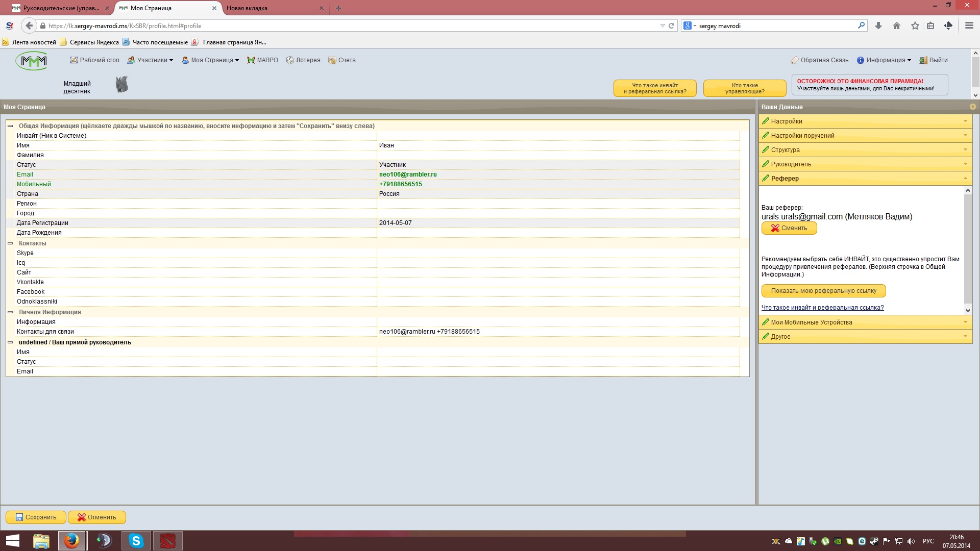Collapse the Контакты section
The width and height of the screenshot is (980, 551).
point(10,243)
